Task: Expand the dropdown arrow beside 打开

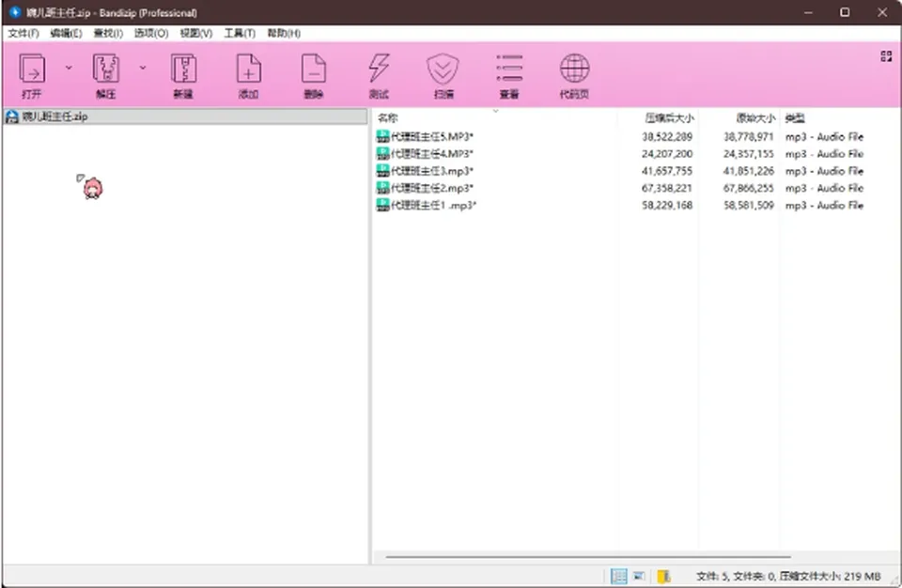Action: pos(69,68)
